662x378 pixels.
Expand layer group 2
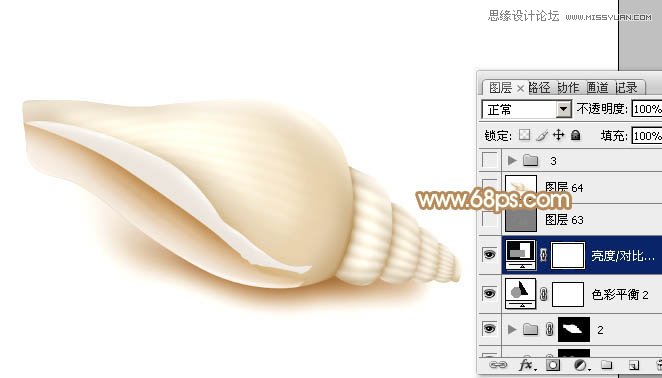coord(512,329)
